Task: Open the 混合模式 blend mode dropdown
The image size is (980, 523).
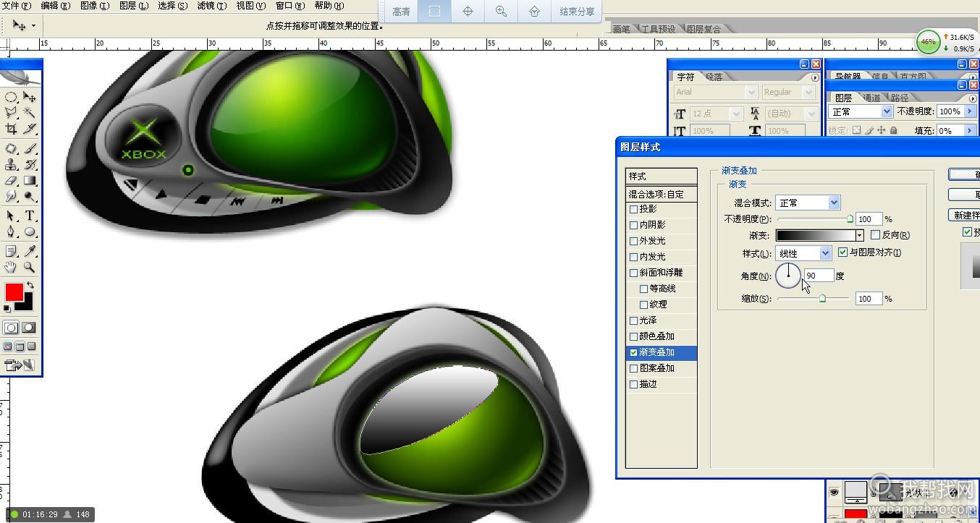Action: 807,203
